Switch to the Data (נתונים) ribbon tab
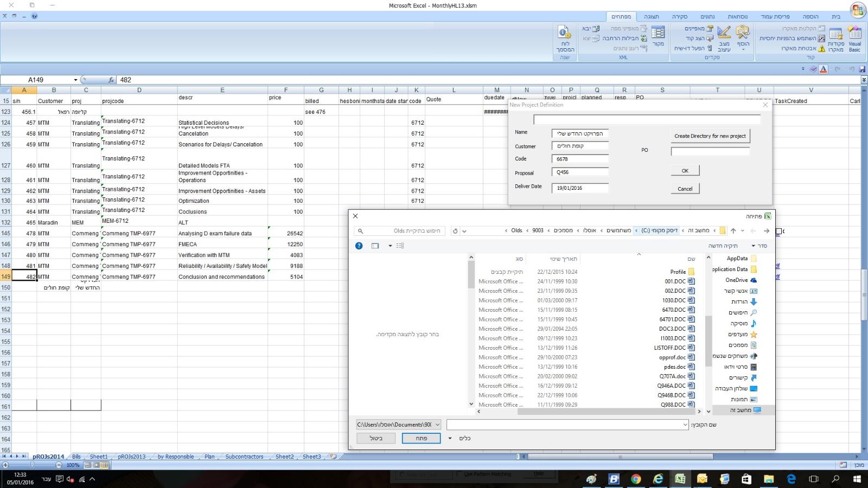 coord(707,17)
